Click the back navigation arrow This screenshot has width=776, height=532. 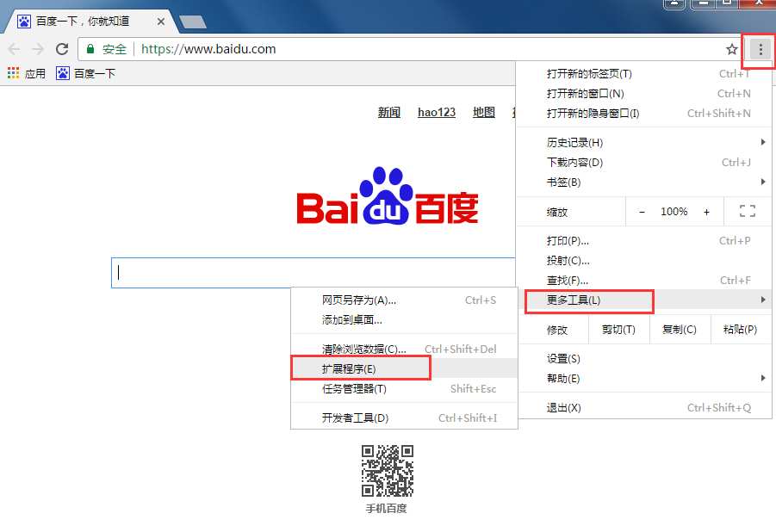[x=13, y=49]
